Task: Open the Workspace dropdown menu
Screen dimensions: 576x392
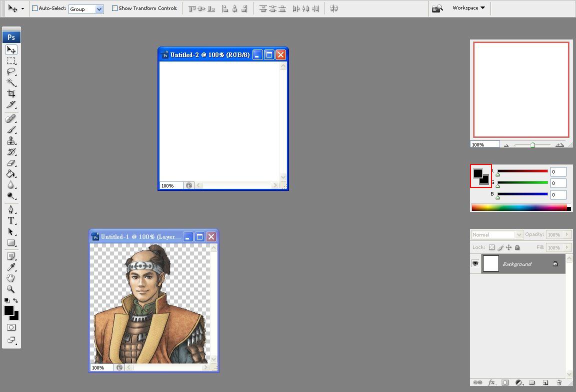Action: coord(468,7)
